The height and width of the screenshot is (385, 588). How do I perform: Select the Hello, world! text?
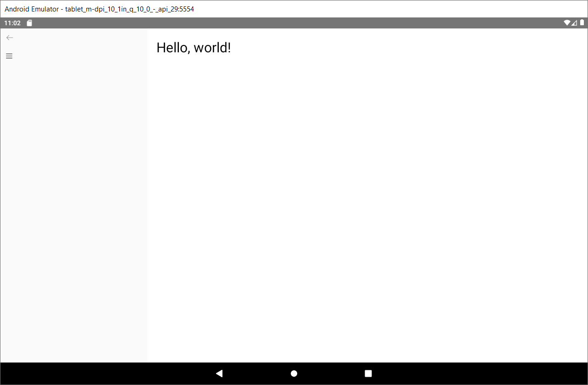coord(194,48)
